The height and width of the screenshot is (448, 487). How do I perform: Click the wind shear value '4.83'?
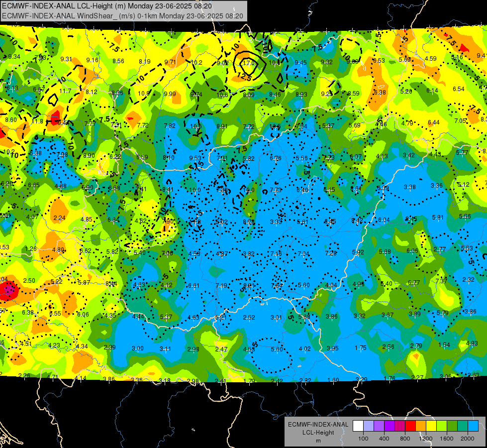point(472,343)
